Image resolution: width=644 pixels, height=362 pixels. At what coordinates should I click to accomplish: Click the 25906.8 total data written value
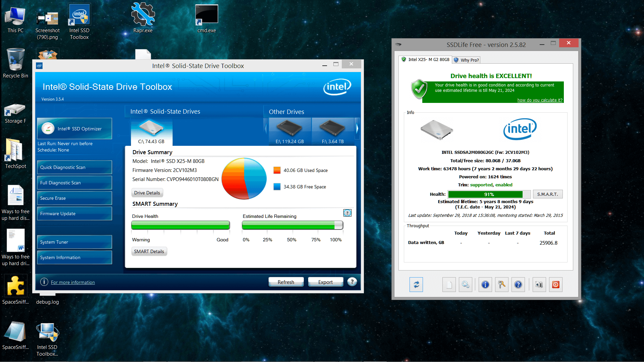548,243
